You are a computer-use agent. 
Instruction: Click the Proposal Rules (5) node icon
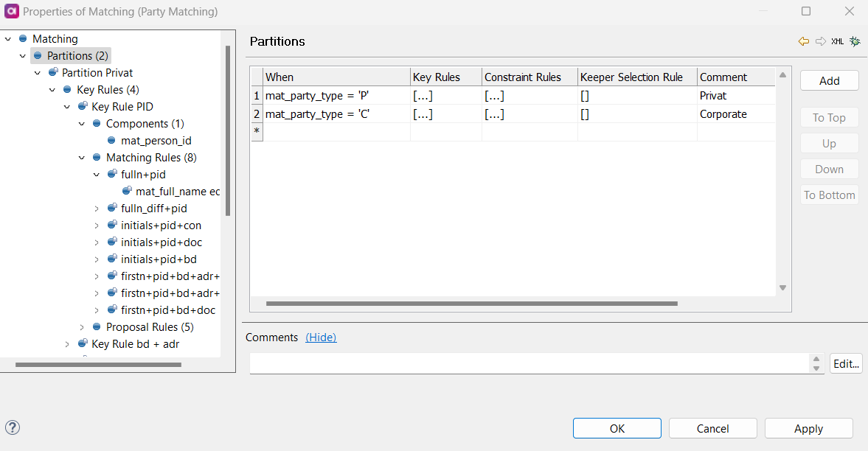click(x=97, y=327)
